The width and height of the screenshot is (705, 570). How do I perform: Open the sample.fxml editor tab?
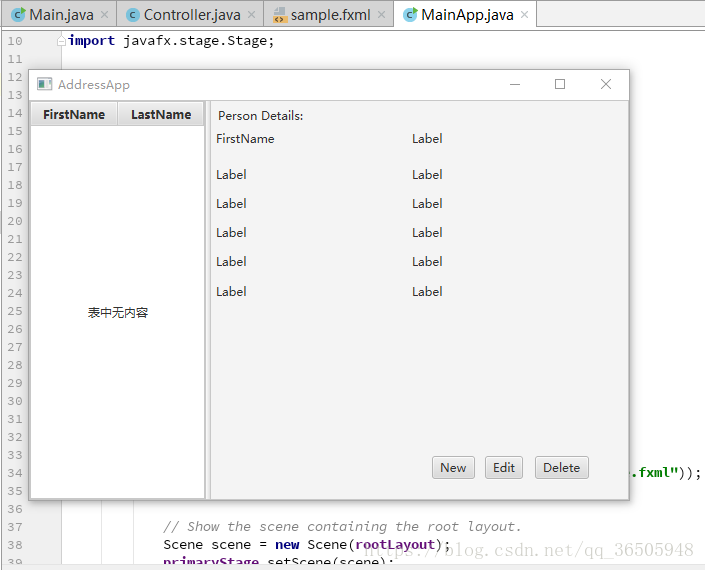point(330,15)
